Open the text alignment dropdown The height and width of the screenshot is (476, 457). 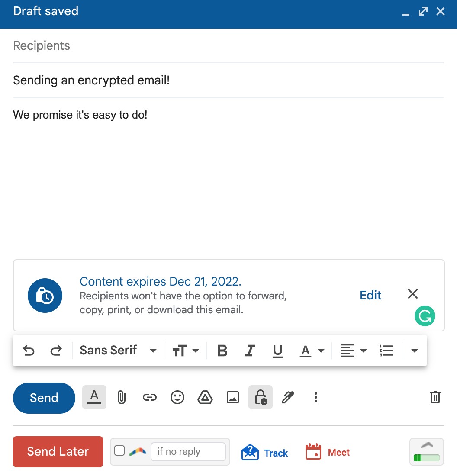pyautogui.click(x=353, y=351)
